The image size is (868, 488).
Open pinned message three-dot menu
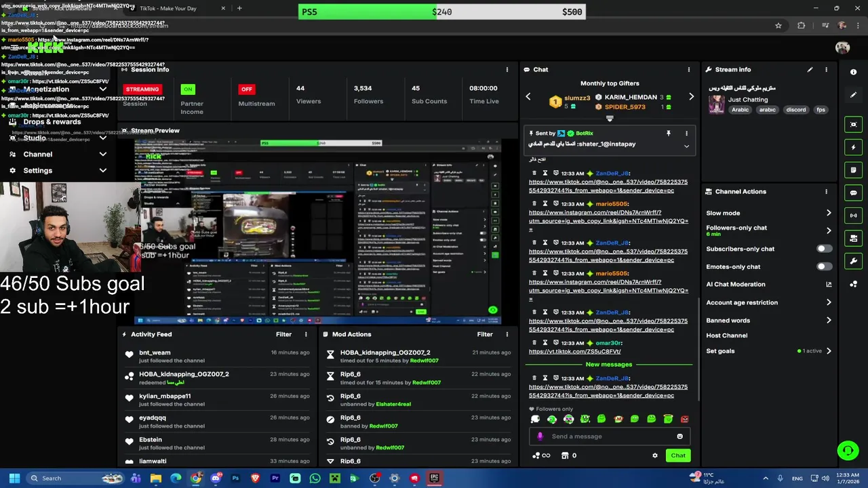686,134
